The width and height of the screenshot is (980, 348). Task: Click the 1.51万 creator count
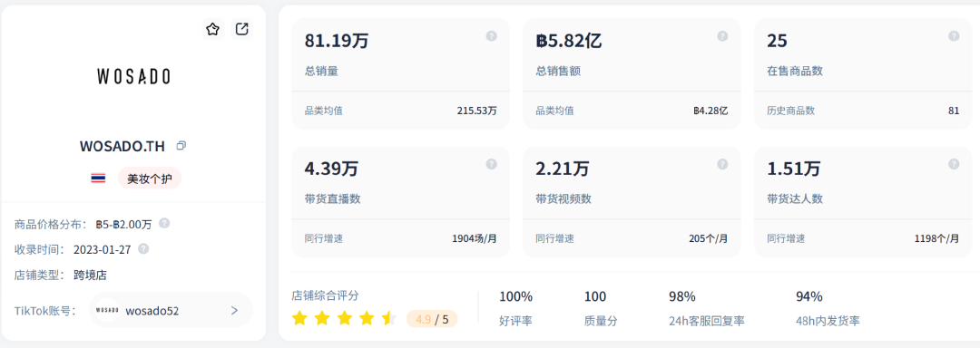pyautogui.click(x=793, y=169)
